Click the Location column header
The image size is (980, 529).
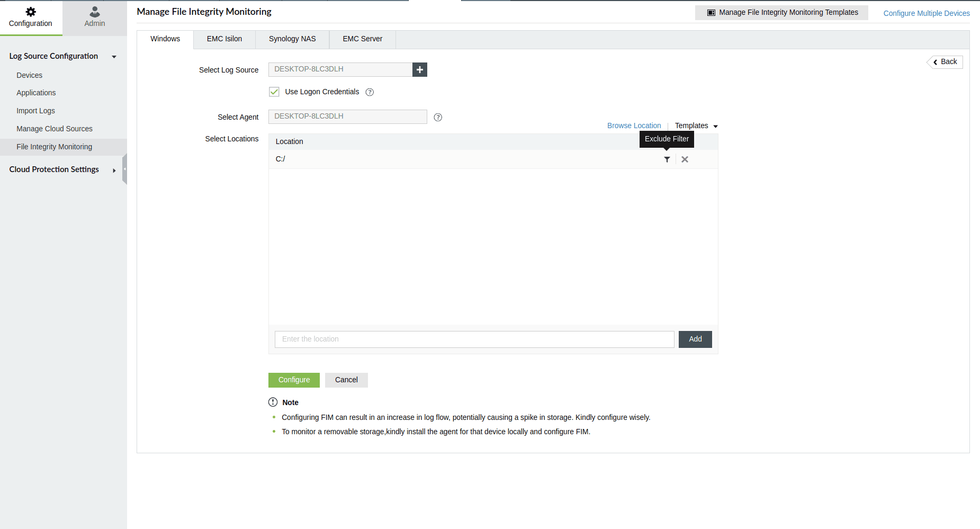tap(289, 141)
